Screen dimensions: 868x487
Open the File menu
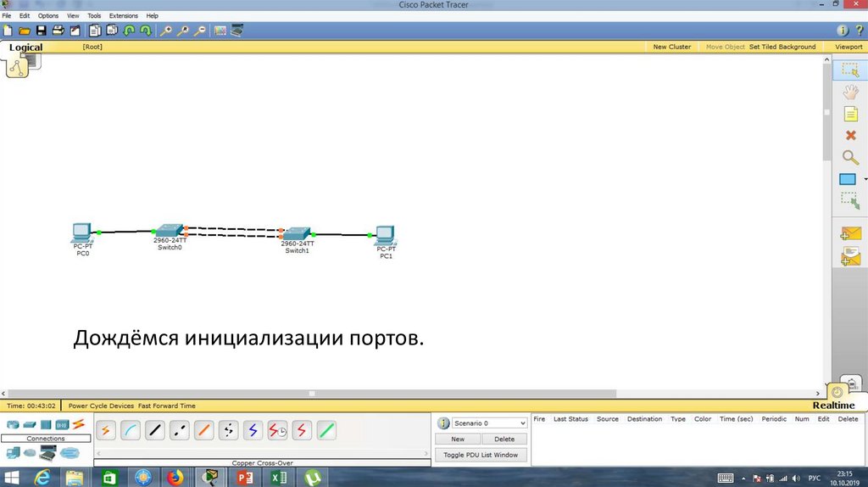coord(7,15)
